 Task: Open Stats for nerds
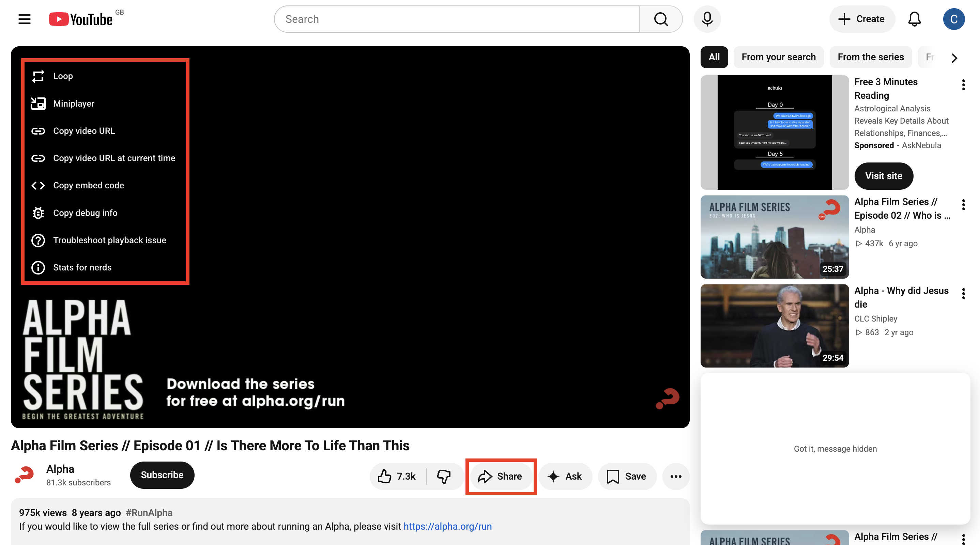click(x=105, y=268)
